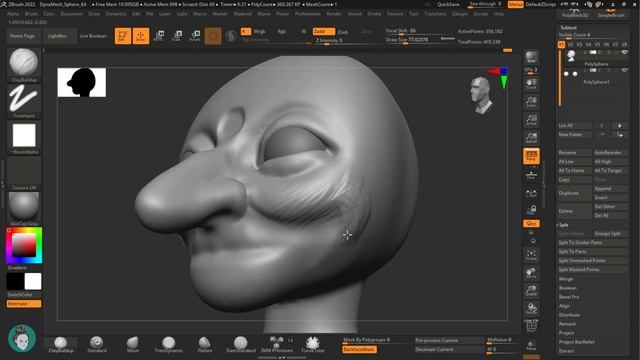Open the ClayBuildup brush thumbnail at top left
Viewport: 640px width, 360px height.
click(x=24, y=65)
